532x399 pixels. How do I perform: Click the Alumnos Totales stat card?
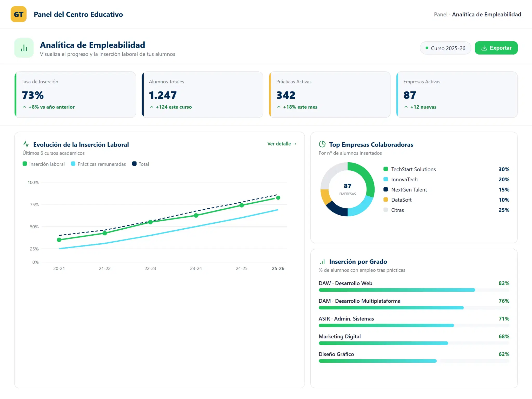(x=202, y=95)
